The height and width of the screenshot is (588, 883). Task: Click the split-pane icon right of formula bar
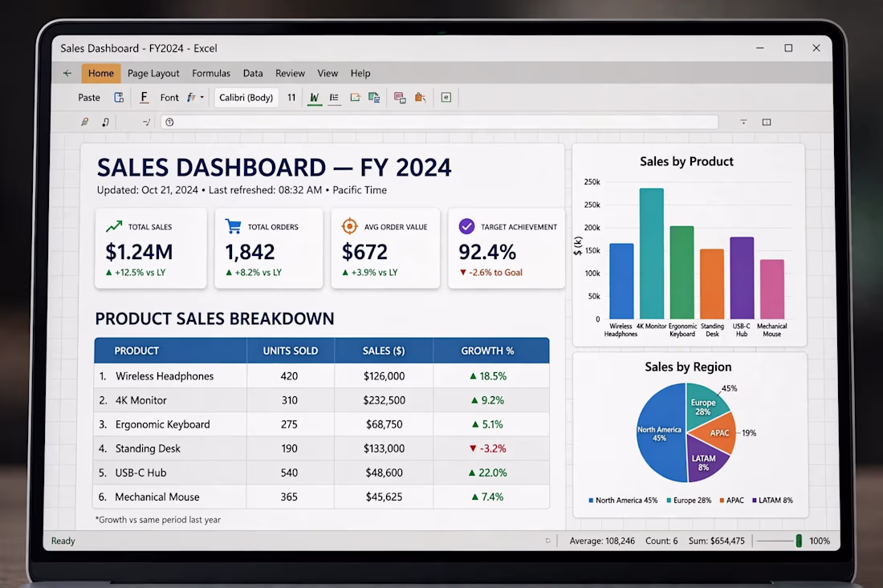point(767,122)
